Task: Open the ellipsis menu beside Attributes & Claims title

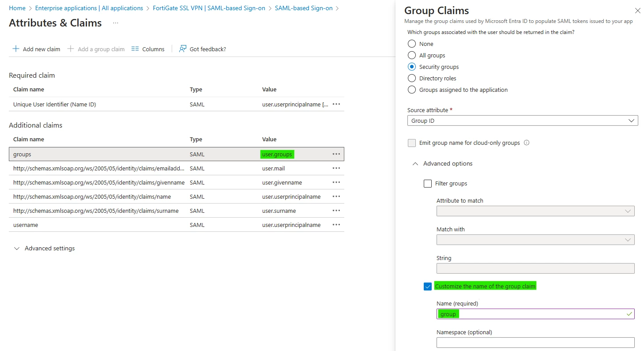Action: click(116, 23)
